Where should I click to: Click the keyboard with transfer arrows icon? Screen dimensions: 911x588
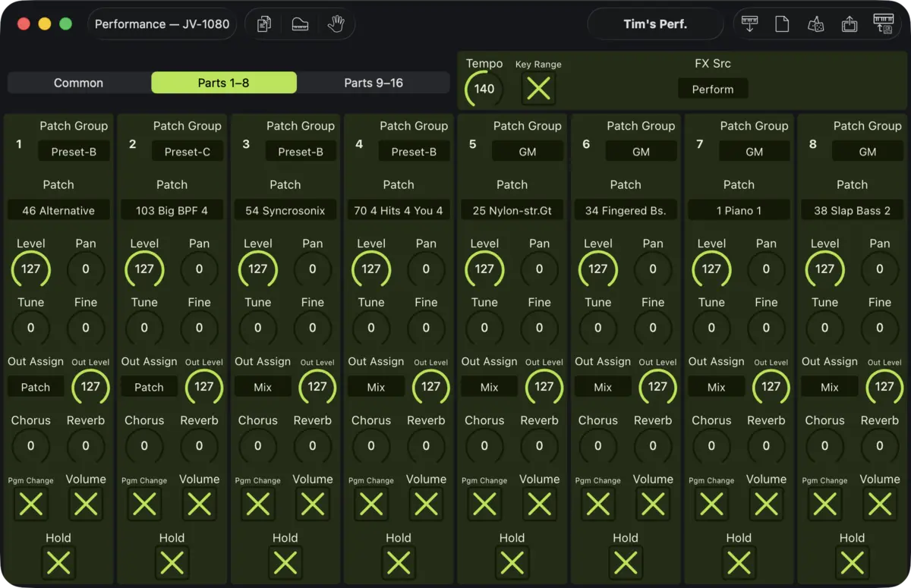tap(884, 24)
